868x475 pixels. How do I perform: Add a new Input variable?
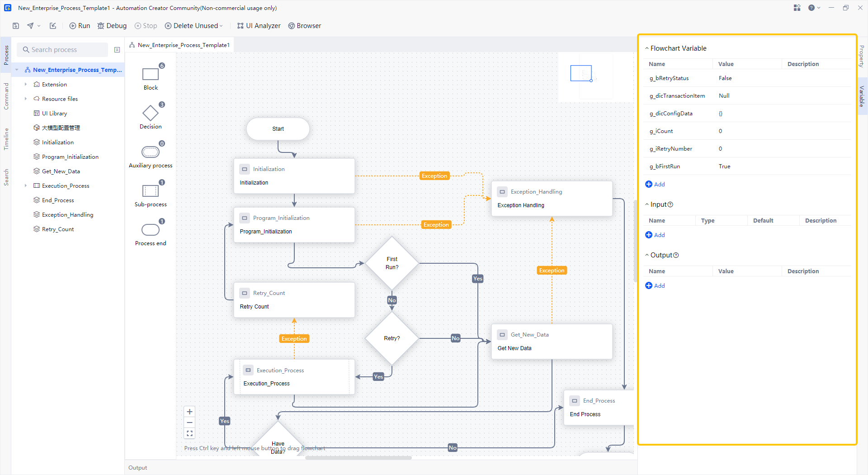655,235
